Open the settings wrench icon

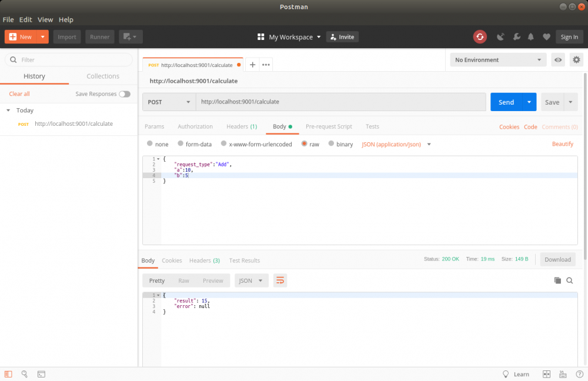tap(516, 37)
